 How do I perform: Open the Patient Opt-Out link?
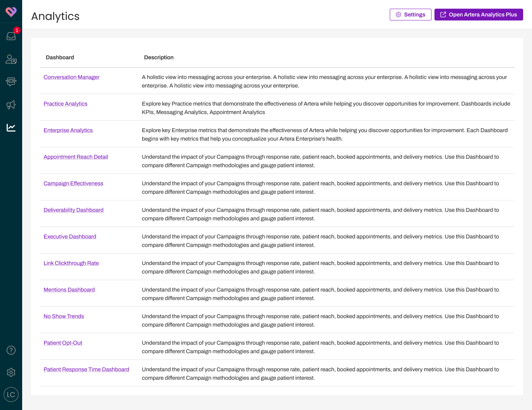coord(63,343)
